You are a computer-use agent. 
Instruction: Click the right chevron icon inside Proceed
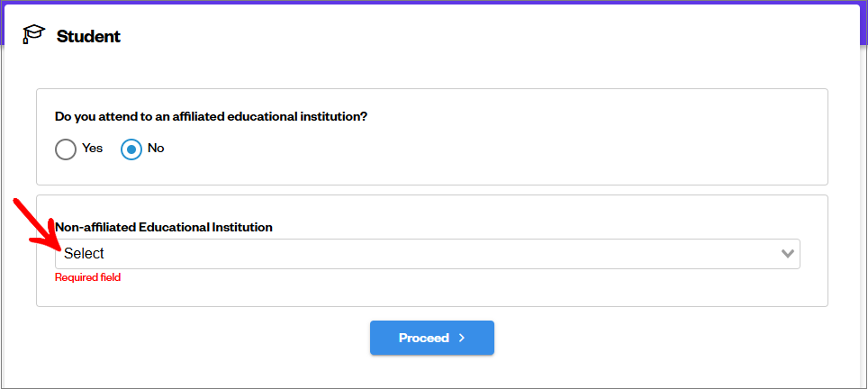click(x=462, y=338)
